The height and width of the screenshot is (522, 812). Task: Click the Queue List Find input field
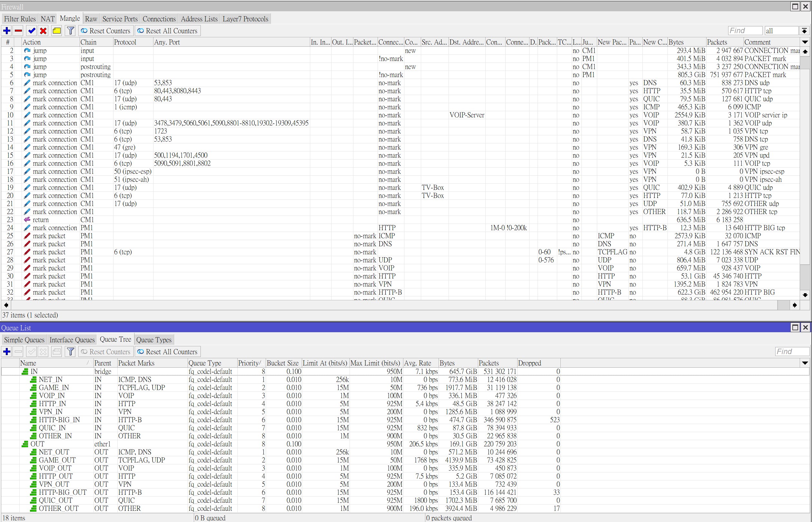(x=792, y=352)
